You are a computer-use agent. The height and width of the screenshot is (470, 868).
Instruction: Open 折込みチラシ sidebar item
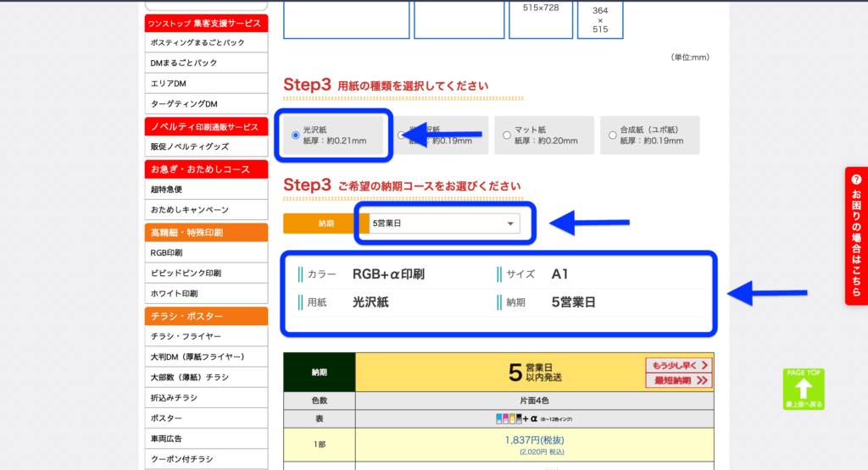(x=206, y=397)
